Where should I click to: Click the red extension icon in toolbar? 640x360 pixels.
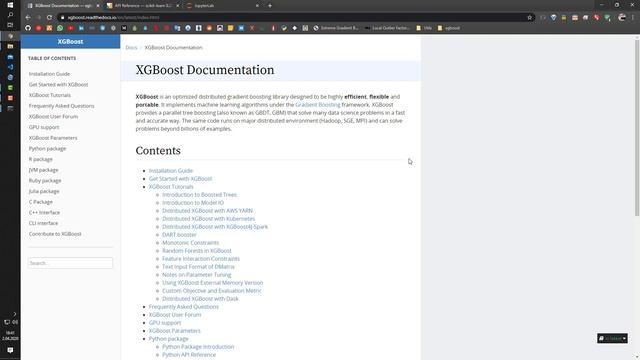point(596,18)
